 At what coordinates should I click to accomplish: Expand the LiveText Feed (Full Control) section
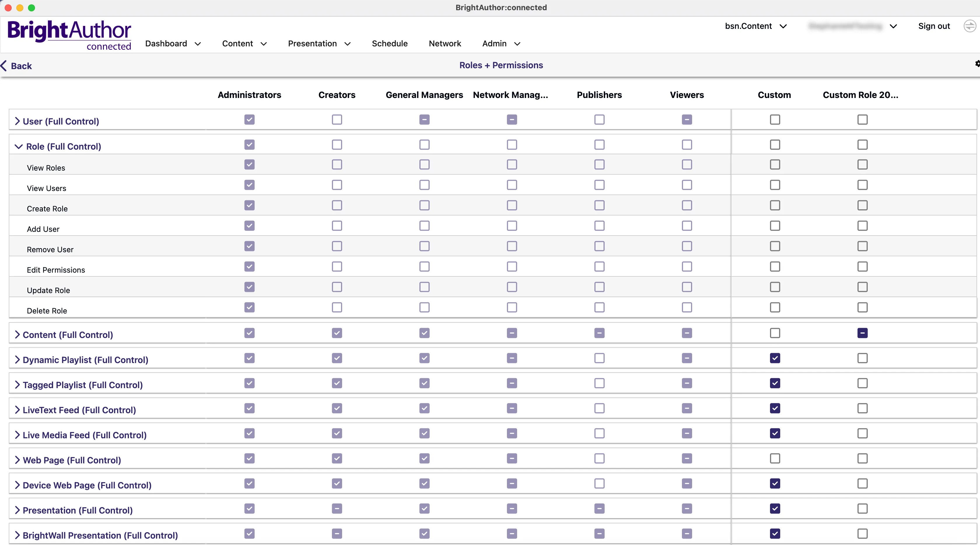17,410
